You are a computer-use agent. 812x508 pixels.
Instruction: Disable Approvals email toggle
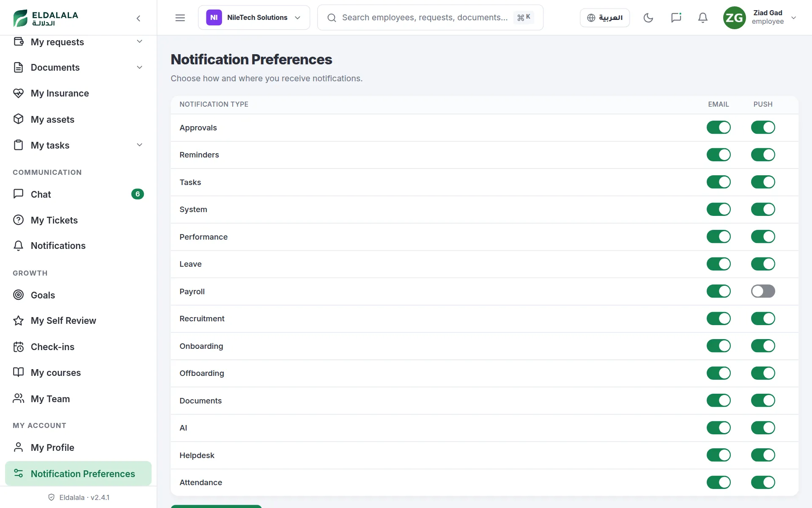point(719,127)
